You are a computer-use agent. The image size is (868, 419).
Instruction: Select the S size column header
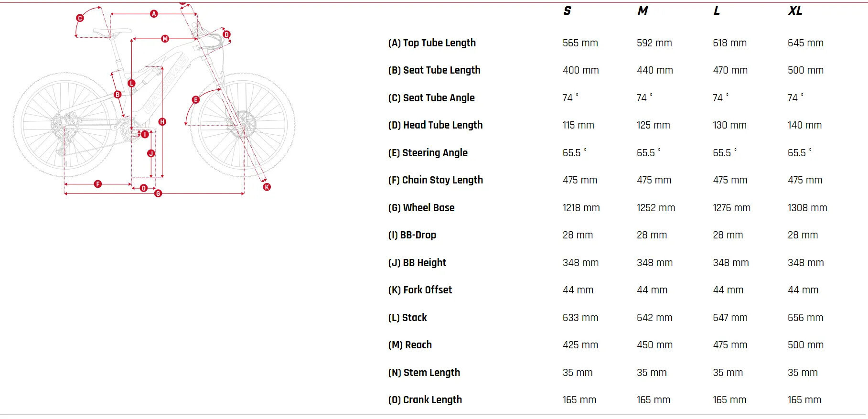(x=567, y=11)
